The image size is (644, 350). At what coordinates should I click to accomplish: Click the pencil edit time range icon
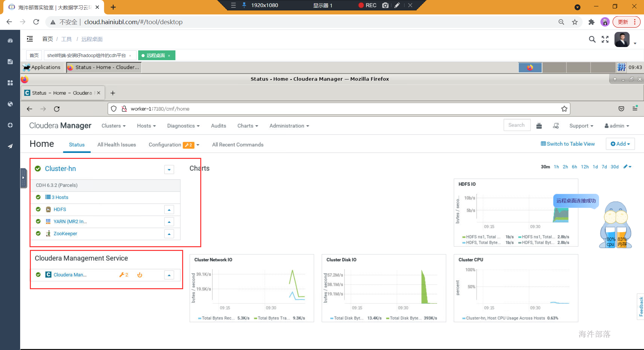627,167
